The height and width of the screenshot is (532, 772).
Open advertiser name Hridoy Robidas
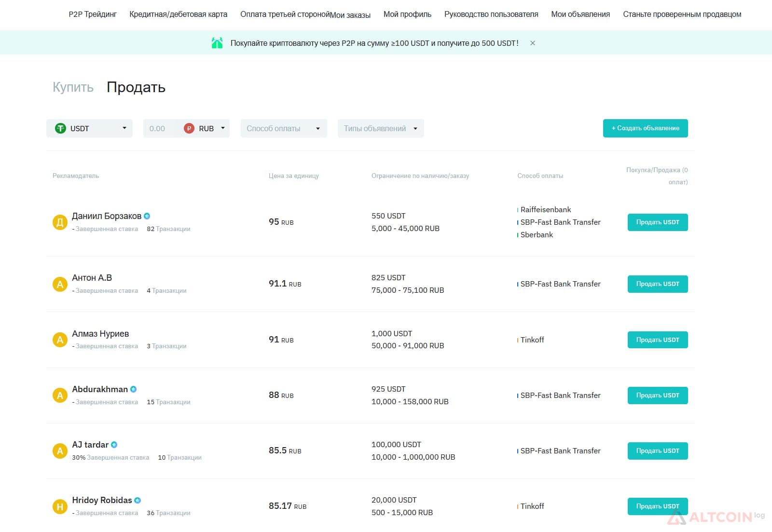102,500
